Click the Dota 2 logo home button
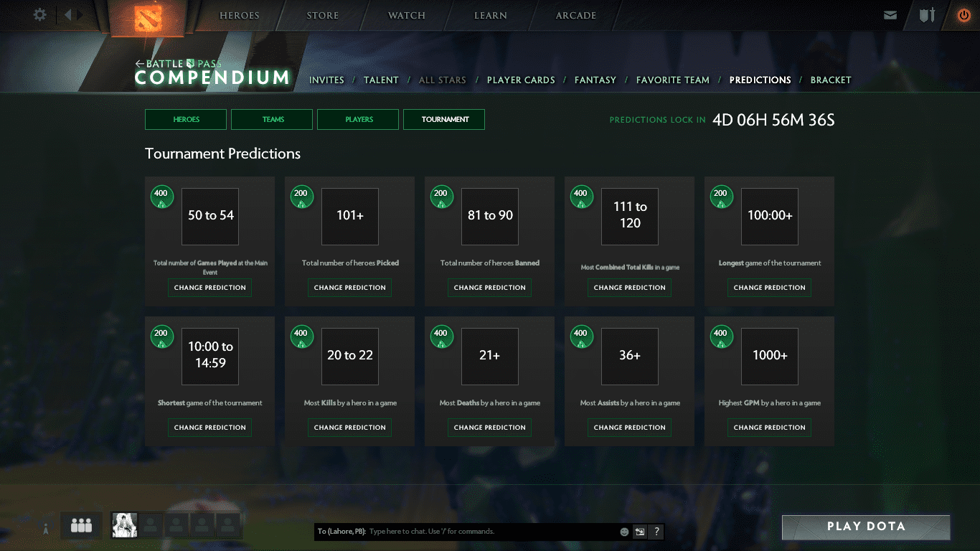This screenshot has width=980, height=551. pyautogui.click(x=148, y=17)
